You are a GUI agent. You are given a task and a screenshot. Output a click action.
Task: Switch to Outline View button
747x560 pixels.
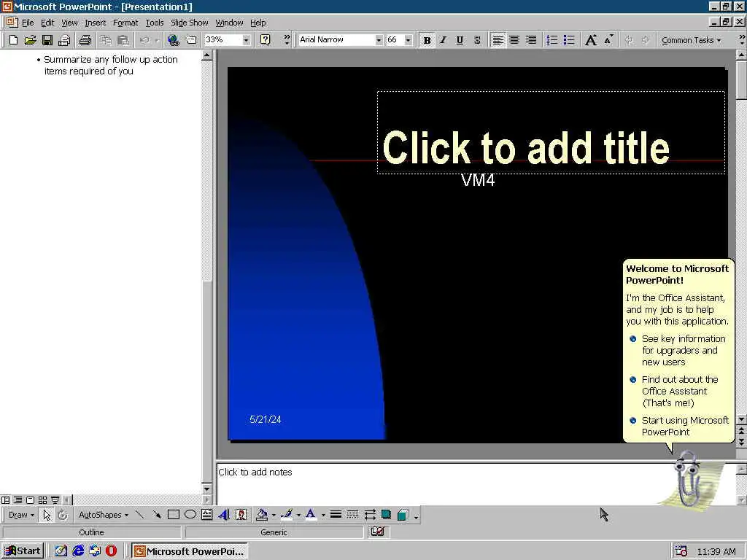(x=18, y=500)
